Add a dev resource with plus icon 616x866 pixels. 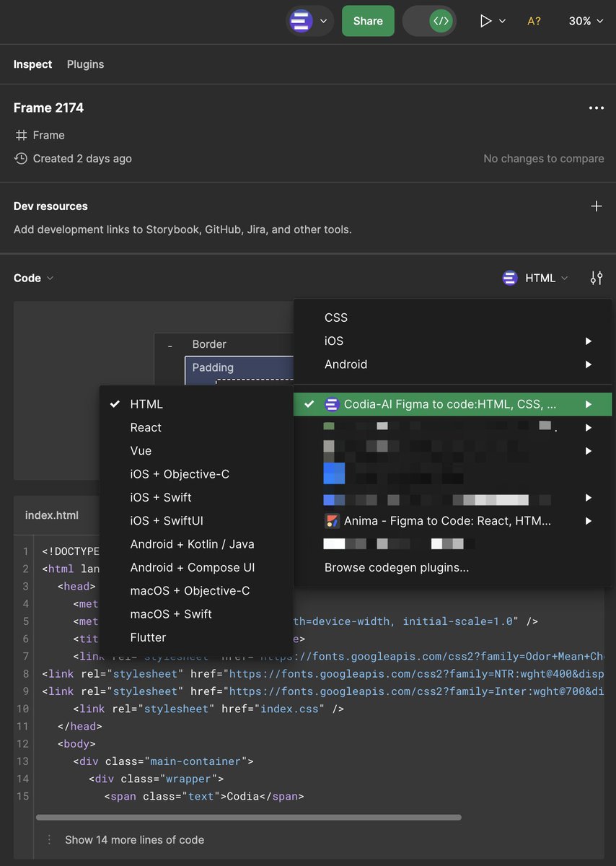click(x=597, y=206)
